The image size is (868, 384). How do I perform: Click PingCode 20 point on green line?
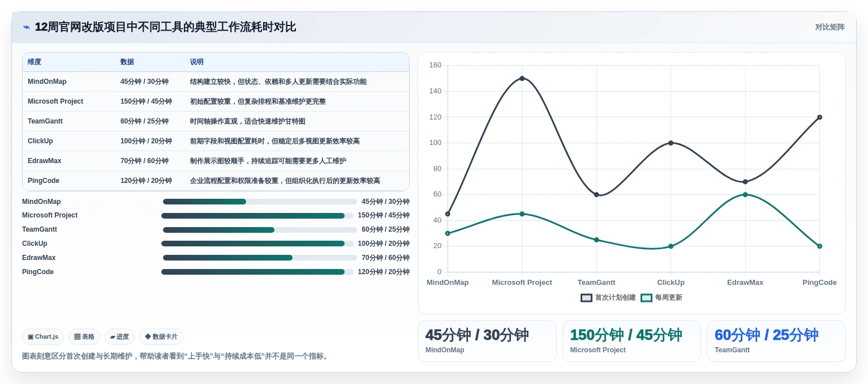(819, 246)
